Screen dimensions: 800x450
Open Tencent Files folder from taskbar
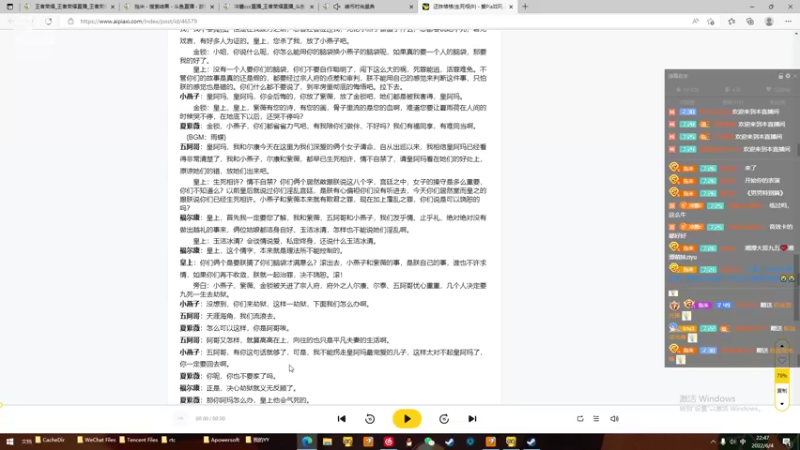point(139,440)
